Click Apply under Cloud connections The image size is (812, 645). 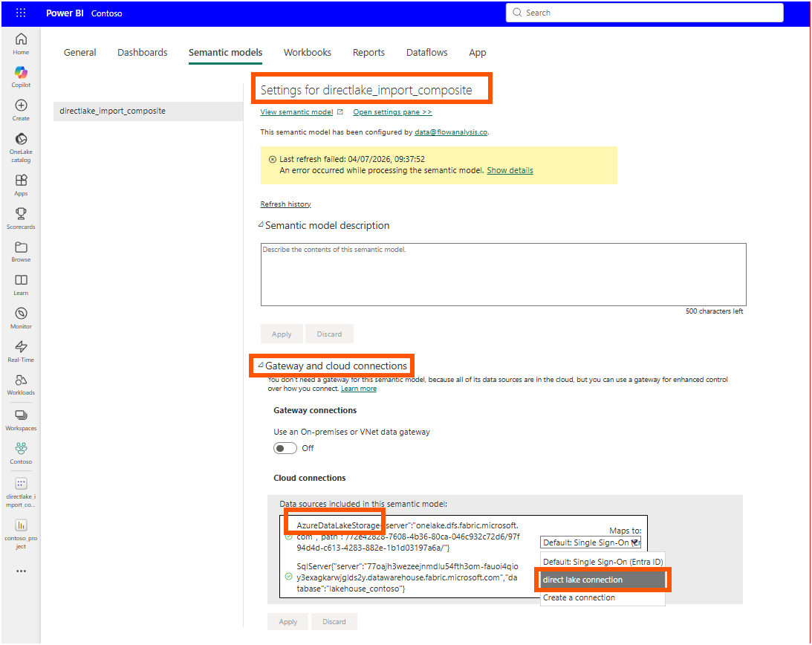[288, 622]
